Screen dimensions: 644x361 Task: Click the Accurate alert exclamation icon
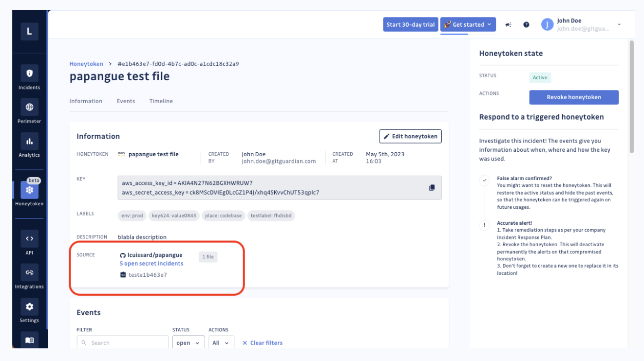tap(485, 225)
